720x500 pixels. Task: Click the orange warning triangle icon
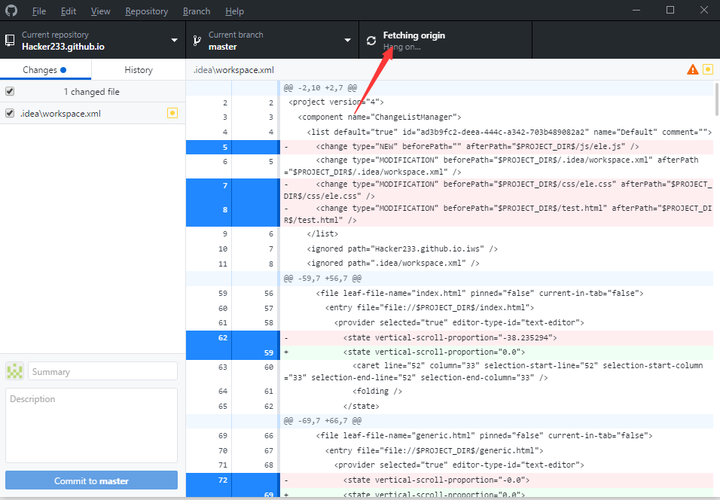(x=692, y=70)
